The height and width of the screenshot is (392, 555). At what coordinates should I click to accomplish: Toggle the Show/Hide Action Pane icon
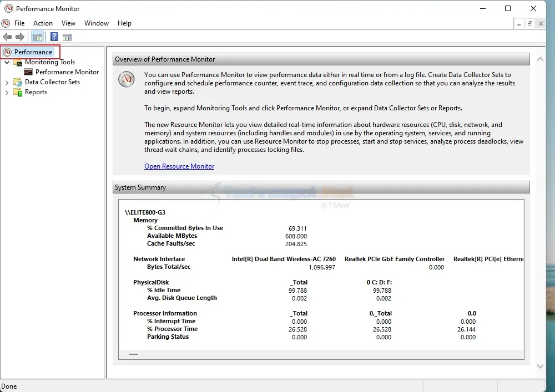(67, 37)
